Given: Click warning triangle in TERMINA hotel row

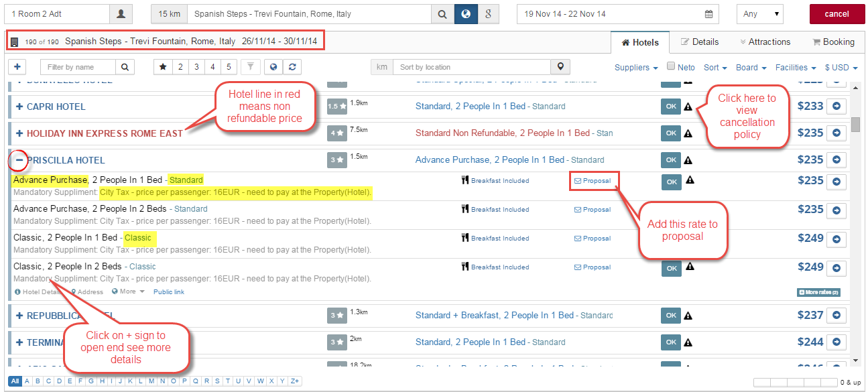Looking at the screenshot, I should 688,342.
